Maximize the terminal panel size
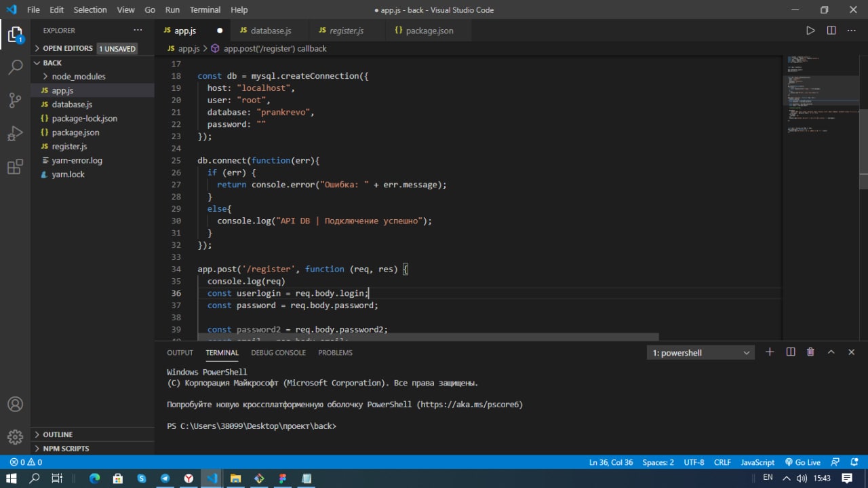 (831, 352)
